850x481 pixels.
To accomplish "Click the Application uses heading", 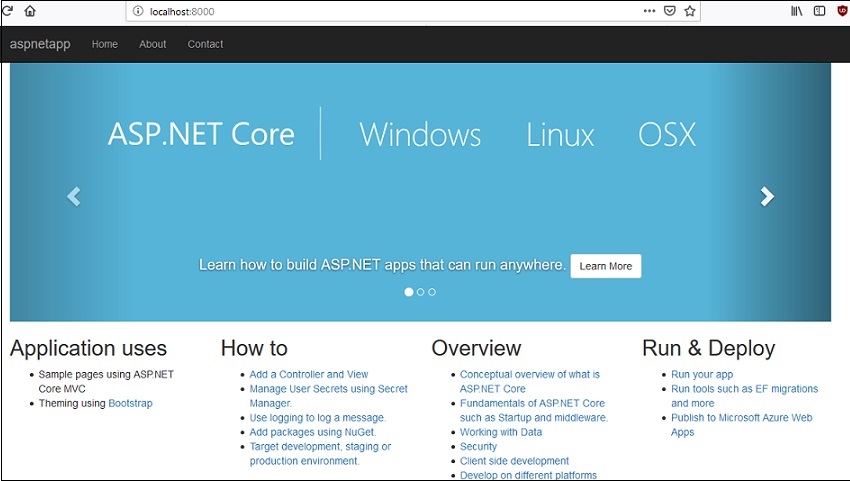I will (x=88, y=348).
